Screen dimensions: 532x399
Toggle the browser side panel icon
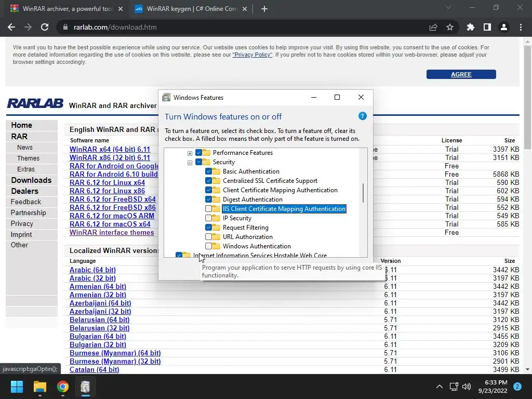487,27
